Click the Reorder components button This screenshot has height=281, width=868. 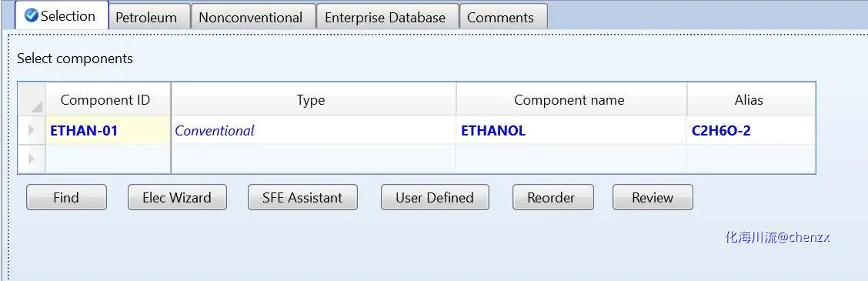553,197
